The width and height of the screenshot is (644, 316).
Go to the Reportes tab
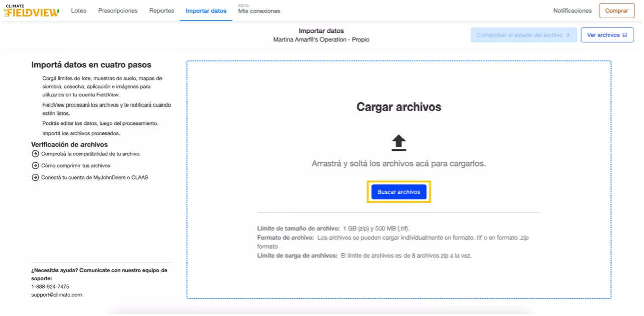pos(162,11)
